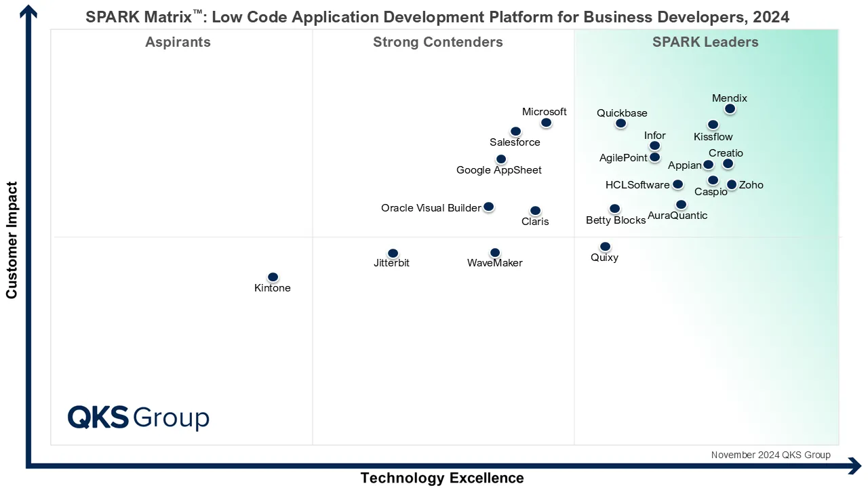Click the Aspirants quadrant heading

click(x=178, y=42)
